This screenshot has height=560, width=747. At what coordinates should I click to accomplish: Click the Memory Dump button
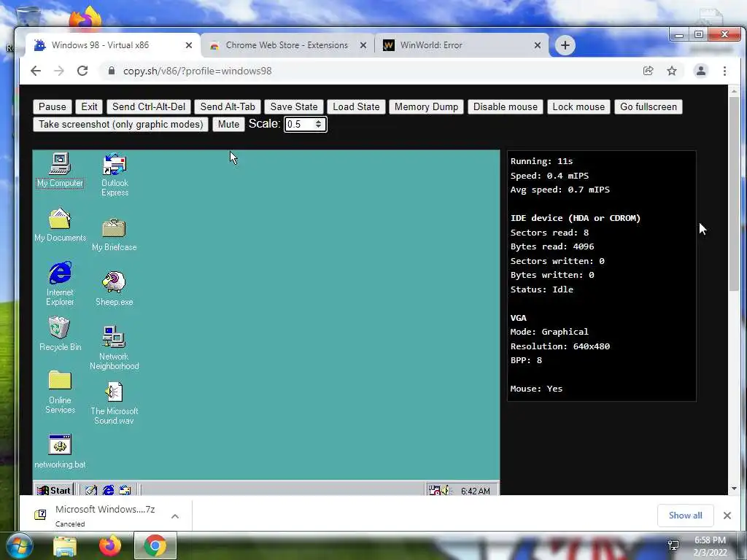coord(426,106)
